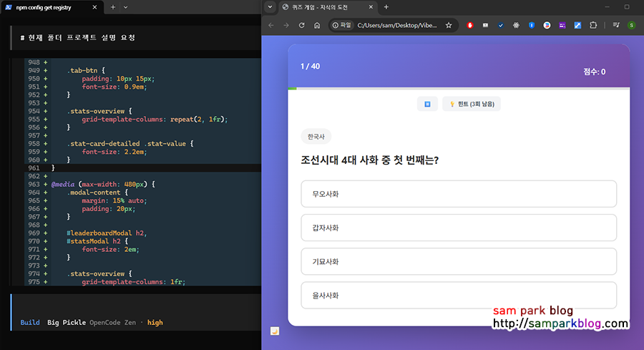Image resolution: width=644 pixels, height=350 pixels.
Task: Click diff line 964 .modal-content
Action: click(x=143, y=193)
